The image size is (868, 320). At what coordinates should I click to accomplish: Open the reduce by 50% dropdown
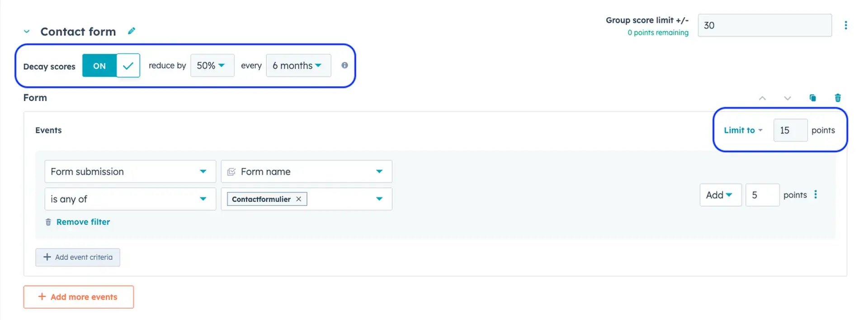(x=212, y=66)
